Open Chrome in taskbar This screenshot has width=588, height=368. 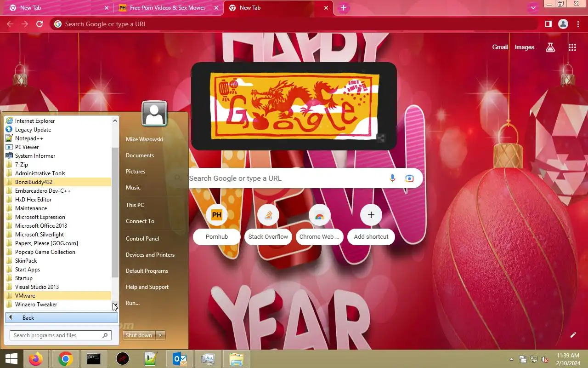coord(65,359)
